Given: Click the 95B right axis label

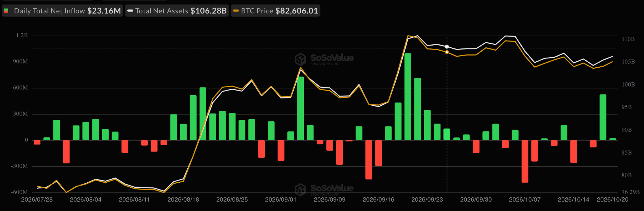Looking at the screenshot, I should click(626, 107).
